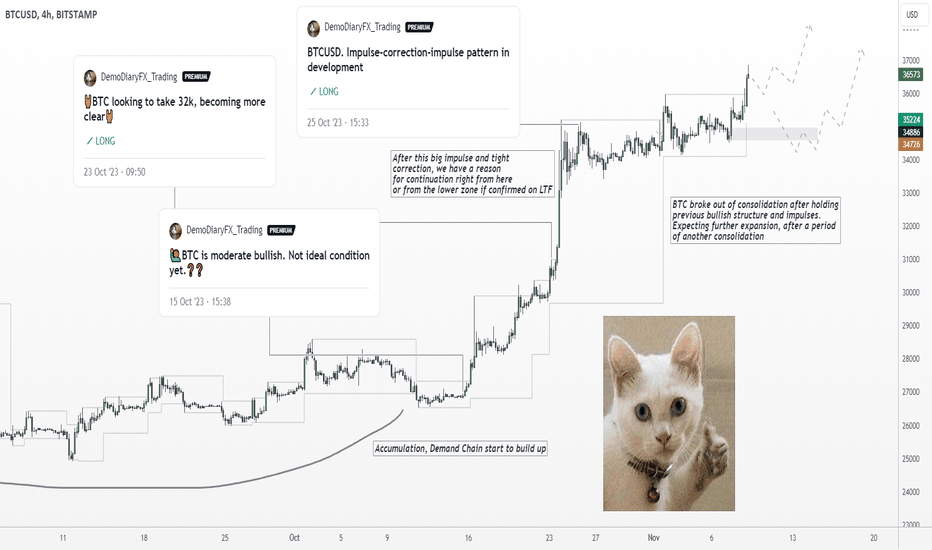Click the PREMIUM badge on the 32k idea card
The image size is (932, 550).
point(196,77)
